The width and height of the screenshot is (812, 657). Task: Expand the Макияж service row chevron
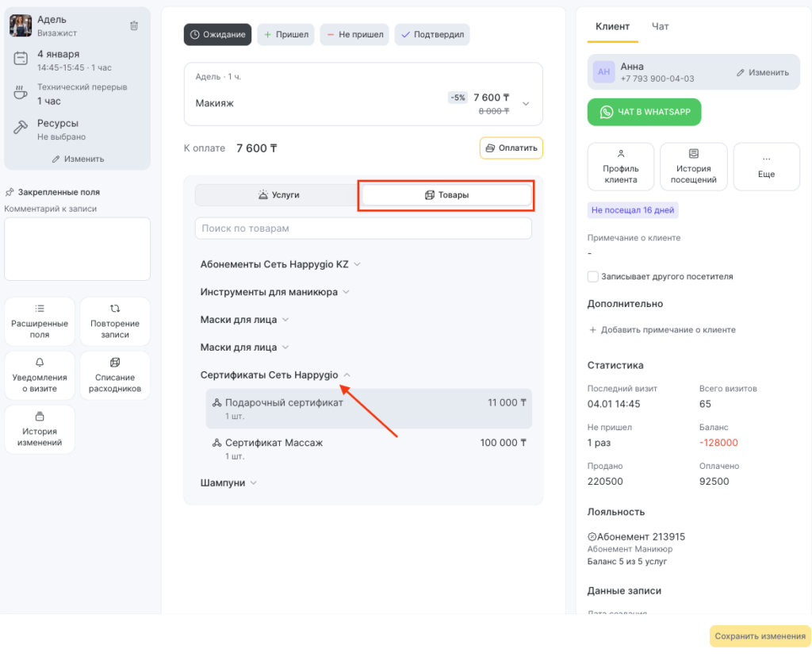(x=525, y=103)
